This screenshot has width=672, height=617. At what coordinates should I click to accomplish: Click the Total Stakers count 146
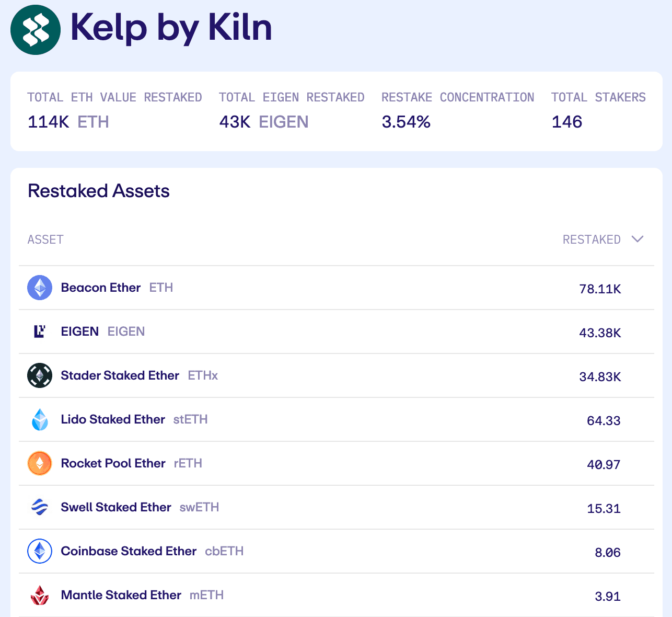(x=566, y=122)
